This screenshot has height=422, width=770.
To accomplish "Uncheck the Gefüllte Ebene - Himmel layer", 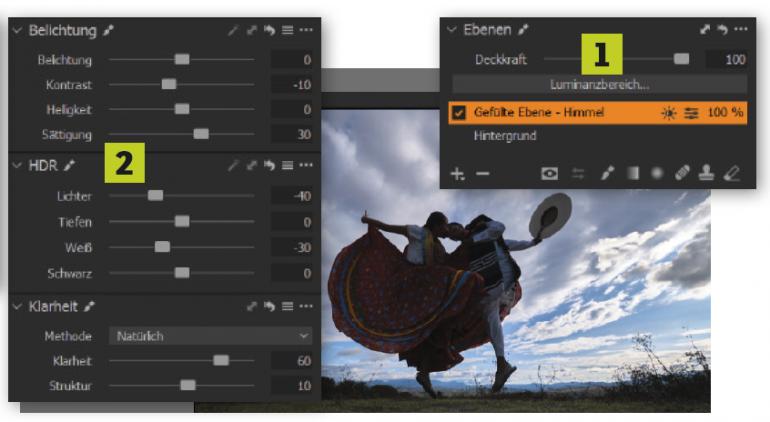I will click(459, 113).
